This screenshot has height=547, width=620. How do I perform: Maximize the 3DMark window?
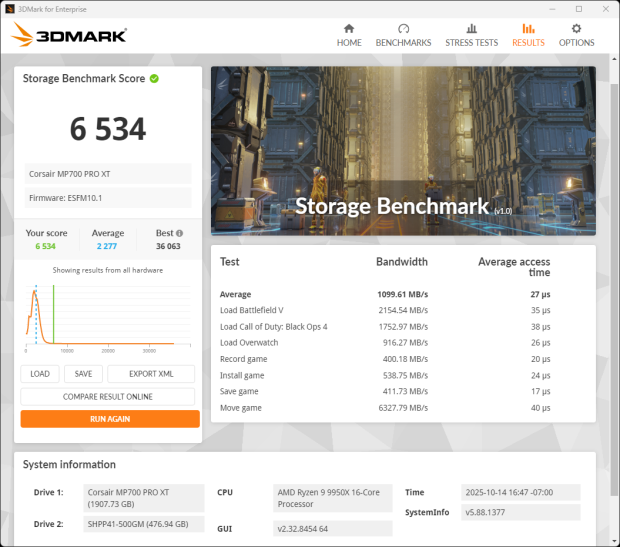click(x=577, y=8)
